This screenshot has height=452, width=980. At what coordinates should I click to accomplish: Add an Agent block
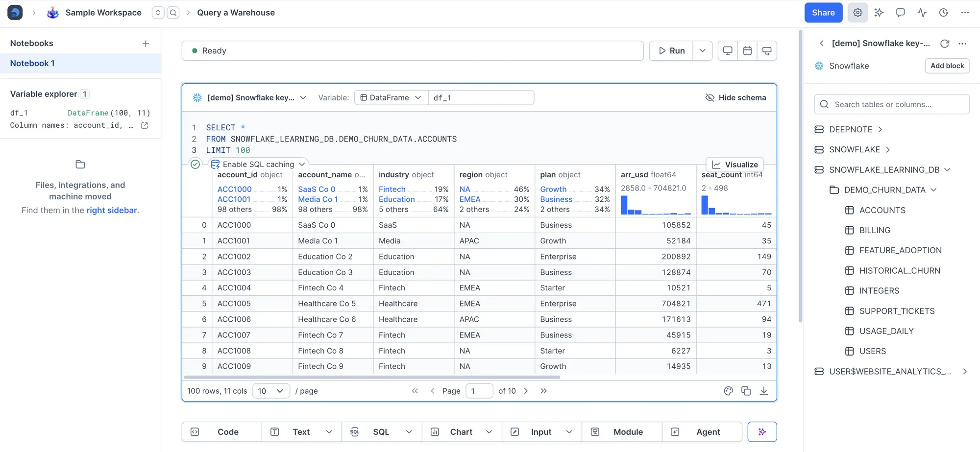coord(702,432)
